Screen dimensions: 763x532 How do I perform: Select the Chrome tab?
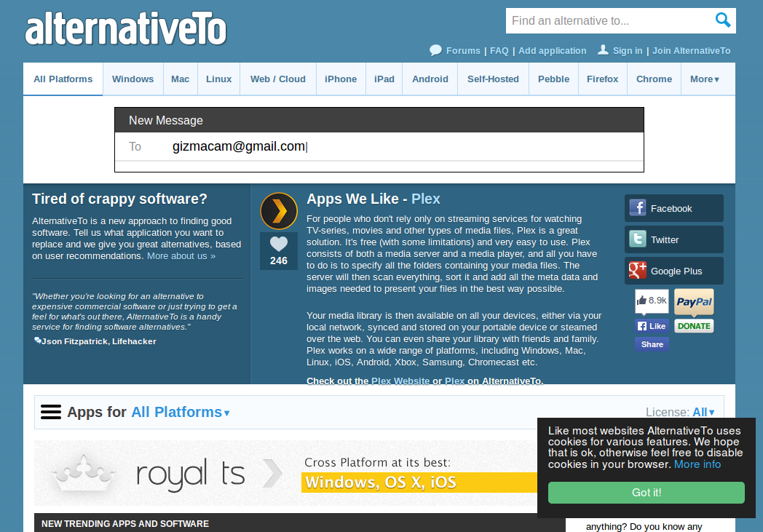[654, 79]
